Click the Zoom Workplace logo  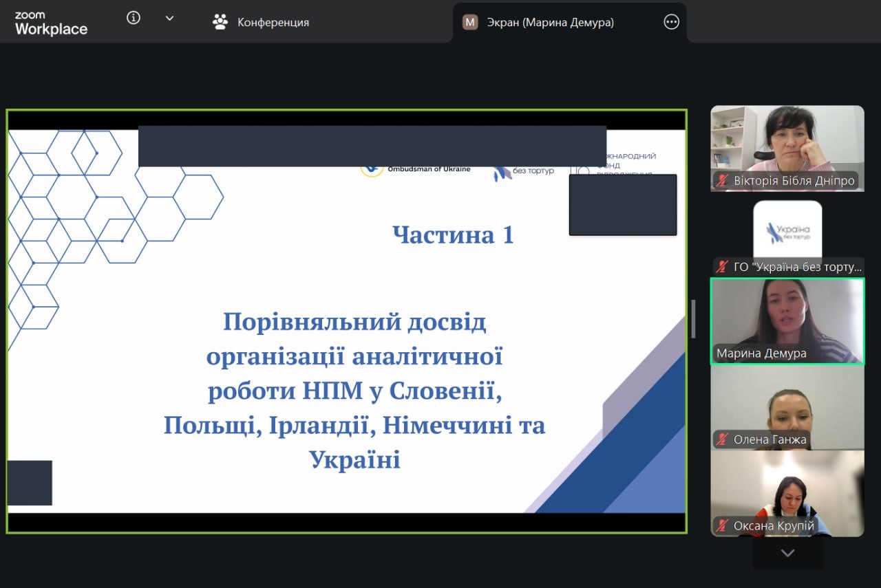point(51,23)
